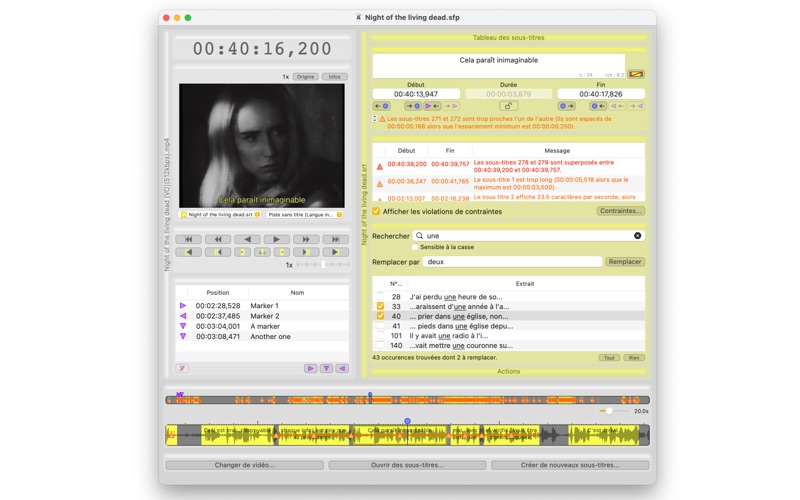Select the 'A marker' row
Screen dimensions: 800x500
262,326
